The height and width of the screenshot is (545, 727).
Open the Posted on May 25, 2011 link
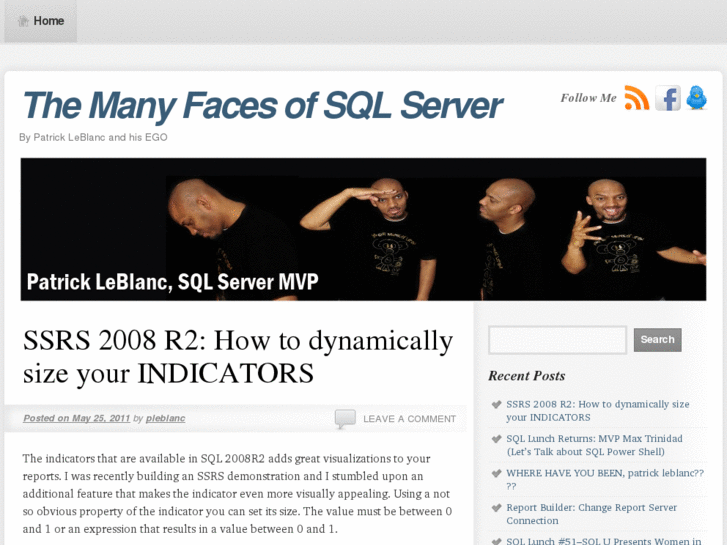[77, 418]
